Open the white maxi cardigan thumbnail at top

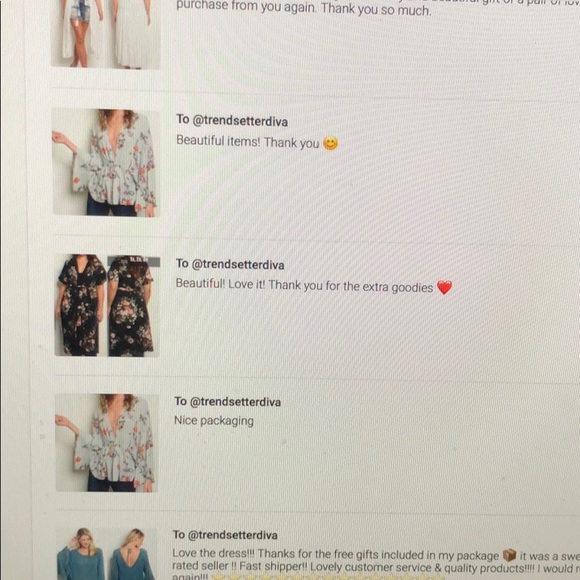[x=105, y=34]
